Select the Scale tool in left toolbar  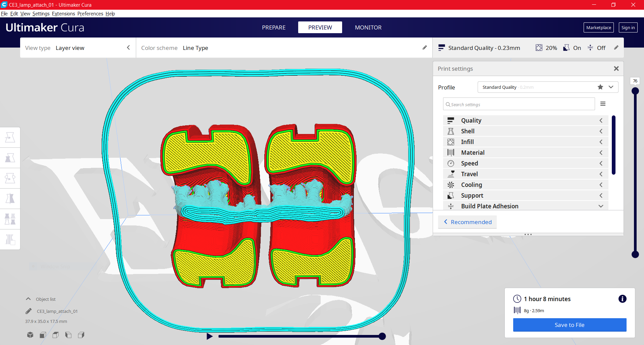point(10,158)
